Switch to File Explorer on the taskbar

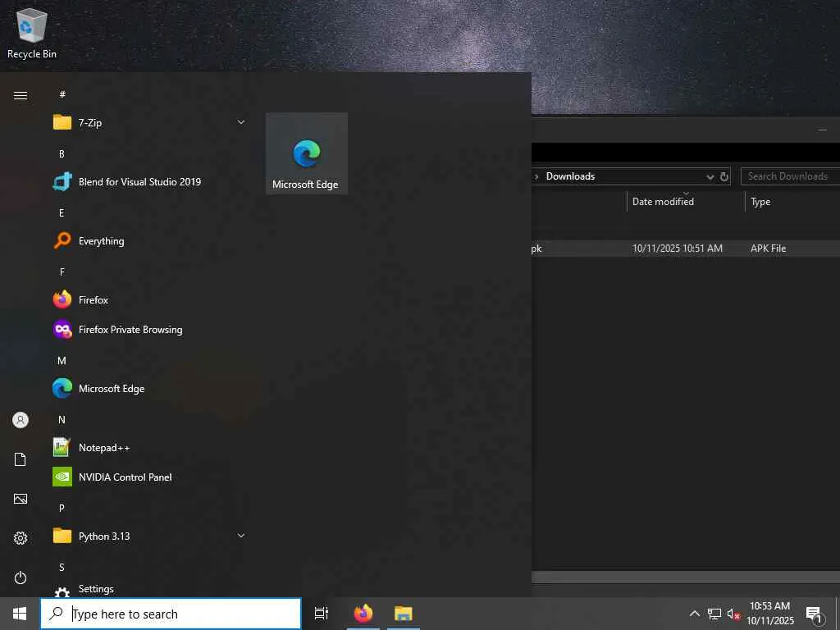click(404, 614)
